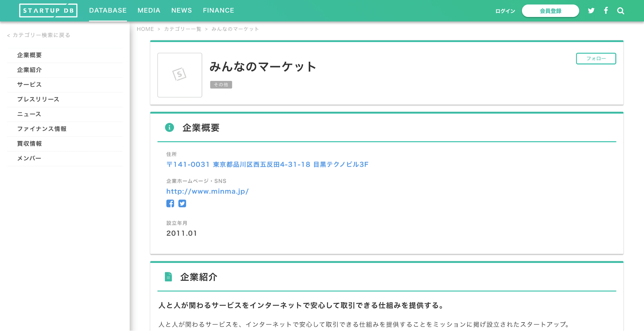
Task: Open company Facebook page icon
Action: [x=170, y=203]
